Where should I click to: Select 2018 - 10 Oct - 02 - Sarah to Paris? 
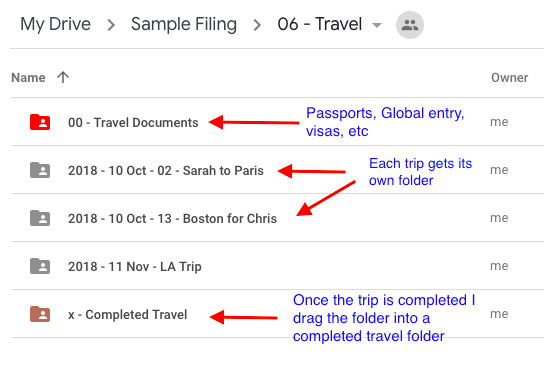click(166, 170)
